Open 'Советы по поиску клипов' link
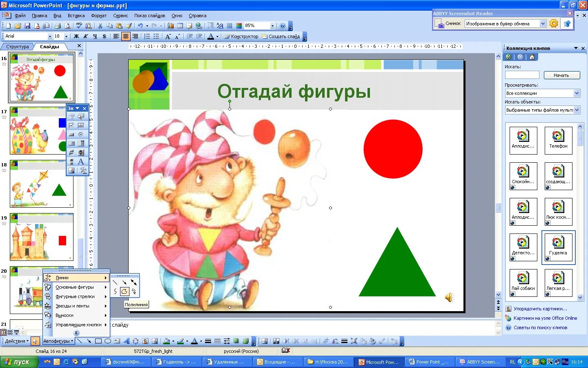588x368 pixels. 540,328
